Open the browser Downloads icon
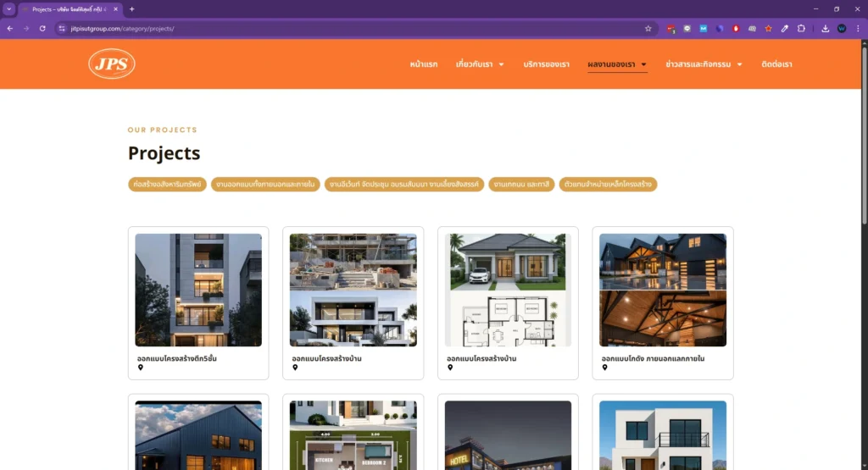Image resolution: width=868 pixels, height=470 pixels. tap(825, 28)
